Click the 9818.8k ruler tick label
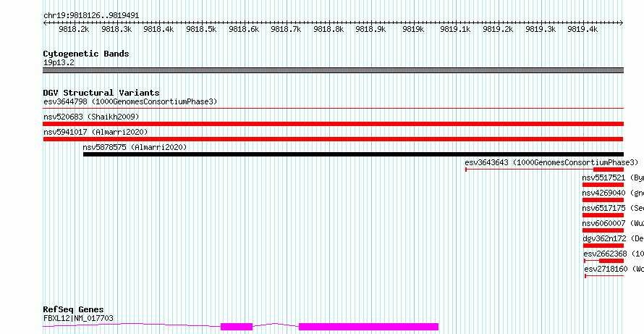 329,29
